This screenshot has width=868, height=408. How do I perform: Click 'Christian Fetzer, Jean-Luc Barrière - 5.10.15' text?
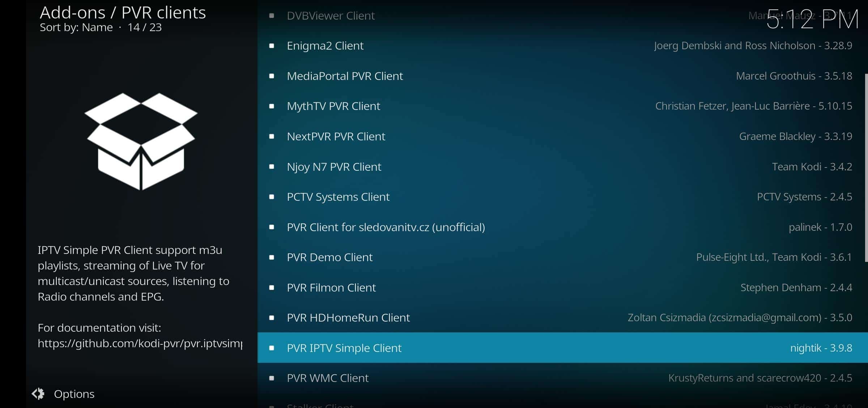click(x=754, y=106)
